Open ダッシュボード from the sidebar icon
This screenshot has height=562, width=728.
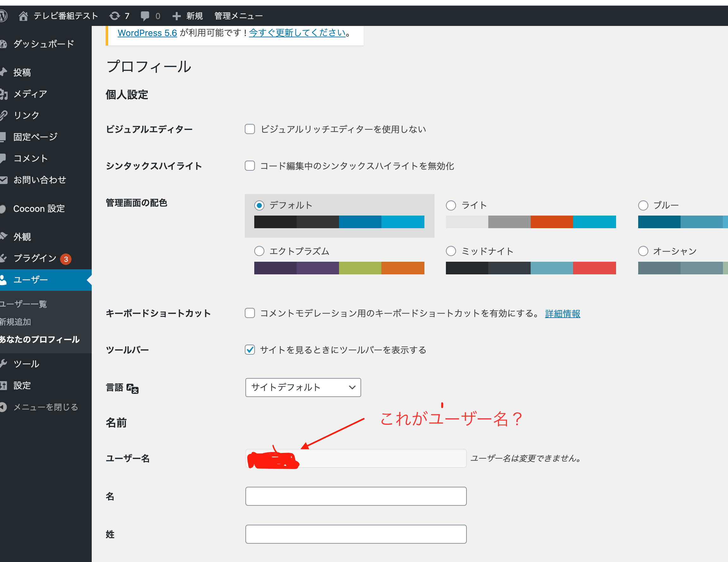(x=4, y=44)
